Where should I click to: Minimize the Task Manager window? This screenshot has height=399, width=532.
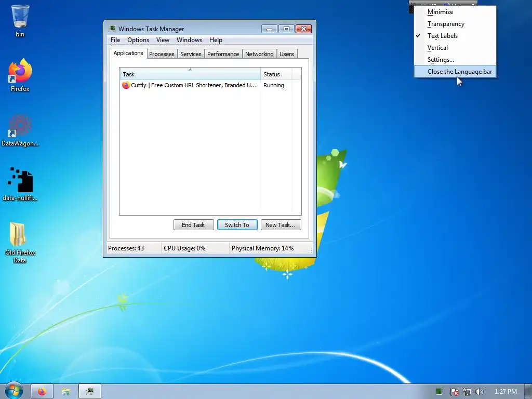click(x=270, y=29)
